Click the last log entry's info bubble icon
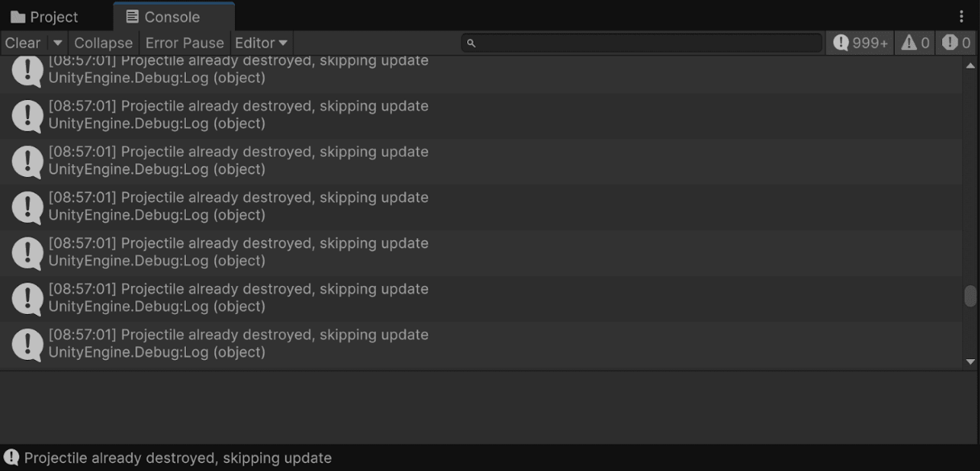The width and height of the screenshot is (980, 471). (27, 345)
